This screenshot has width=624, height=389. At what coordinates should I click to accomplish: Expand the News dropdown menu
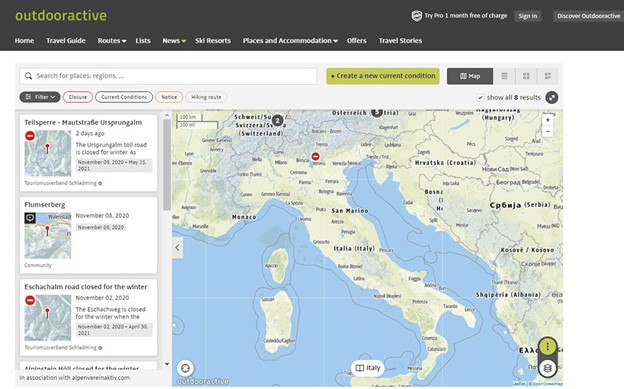point(174,41)
